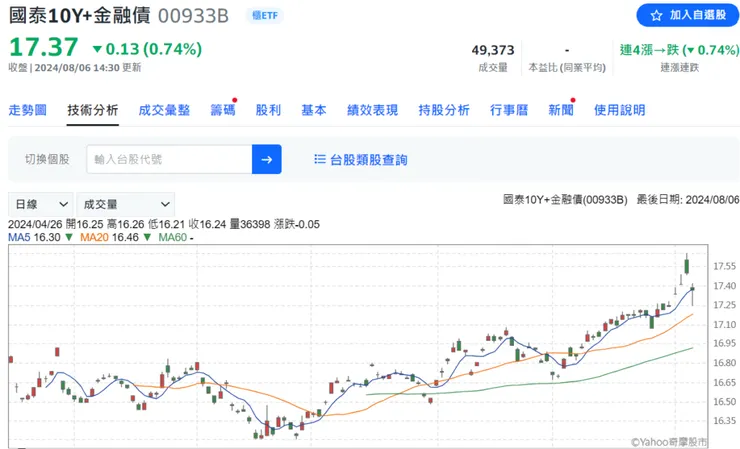Click the star icon in 加入自選股
The width and height of the screenshot is (740, 449).
coord(656,16)
